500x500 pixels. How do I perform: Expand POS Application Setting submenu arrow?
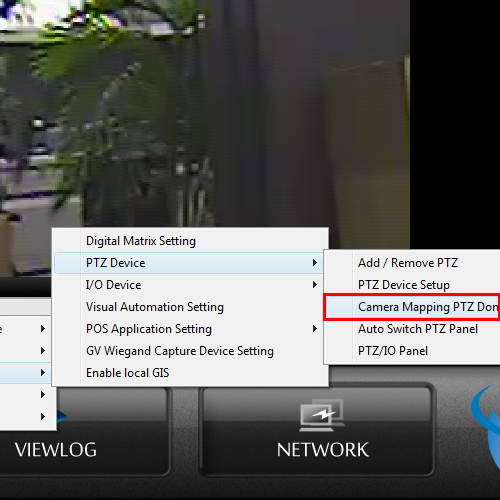point(315,329)
